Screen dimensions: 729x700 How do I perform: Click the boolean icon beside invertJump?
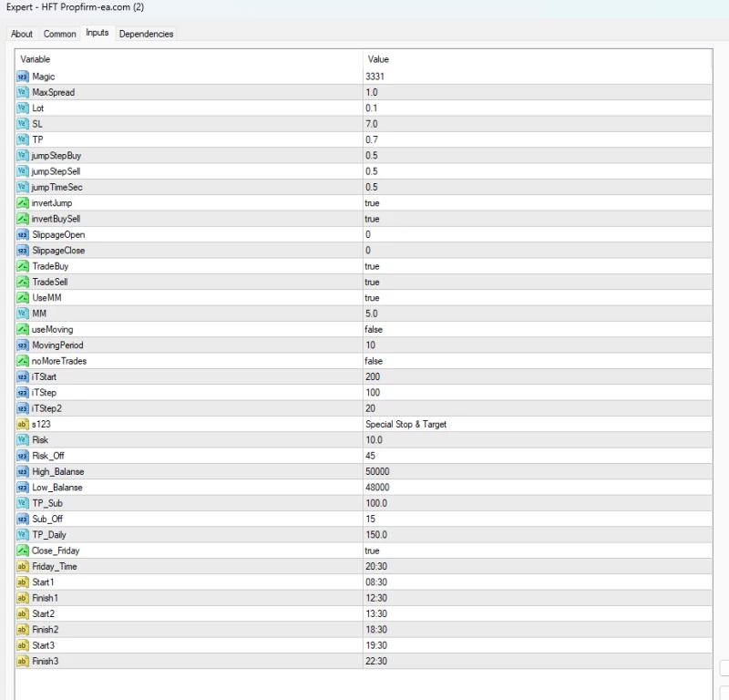(x=23, y=203)
